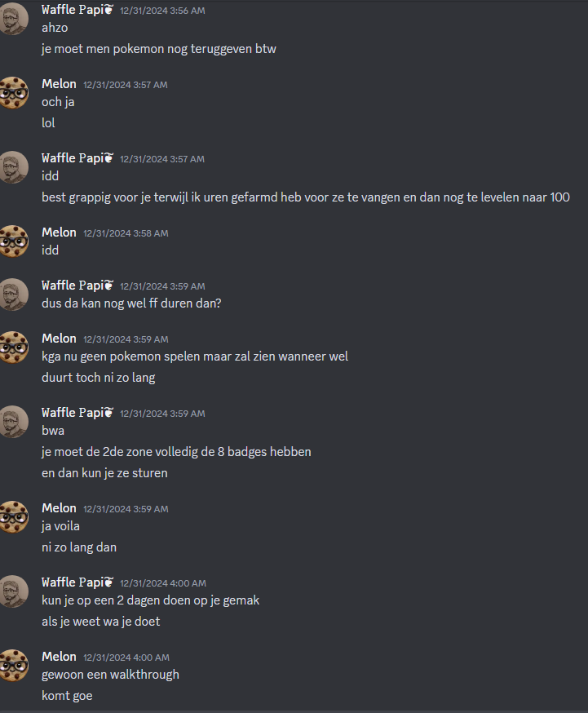Click the badge icon after Waffle Papi's 4:00 AM name

pyautogui.click(x=108, y=582)
